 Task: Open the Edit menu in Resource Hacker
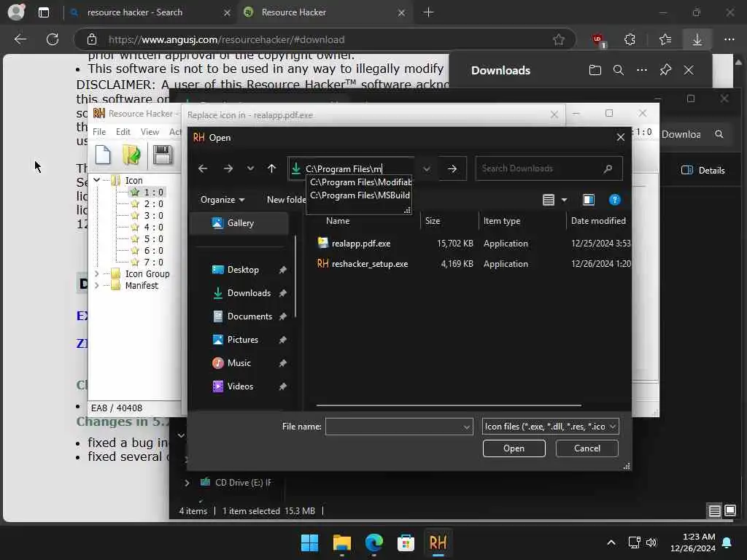[x=123, y=132]
